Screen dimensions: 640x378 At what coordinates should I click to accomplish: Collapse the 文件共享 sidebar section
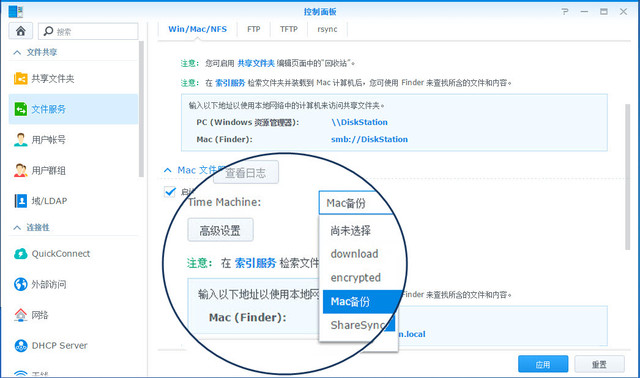click(x=17, y=52)
